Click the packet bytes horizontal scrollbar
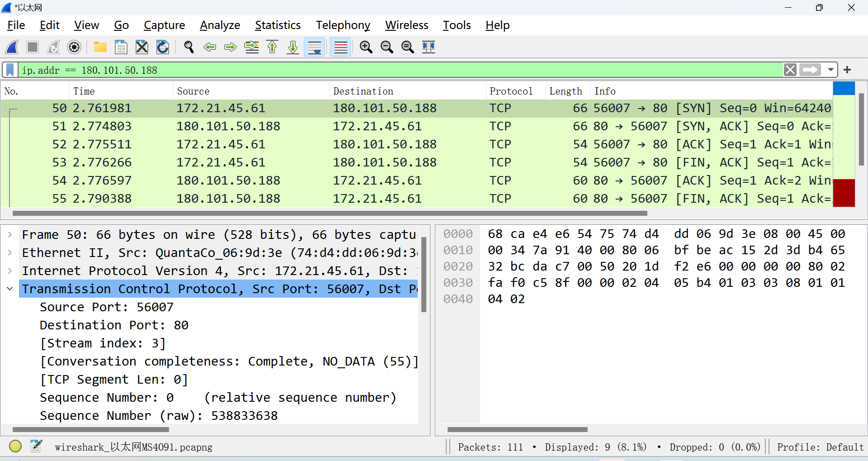This screenshot has height=461, width=868. pyautogui.click(x=517, y=429)
